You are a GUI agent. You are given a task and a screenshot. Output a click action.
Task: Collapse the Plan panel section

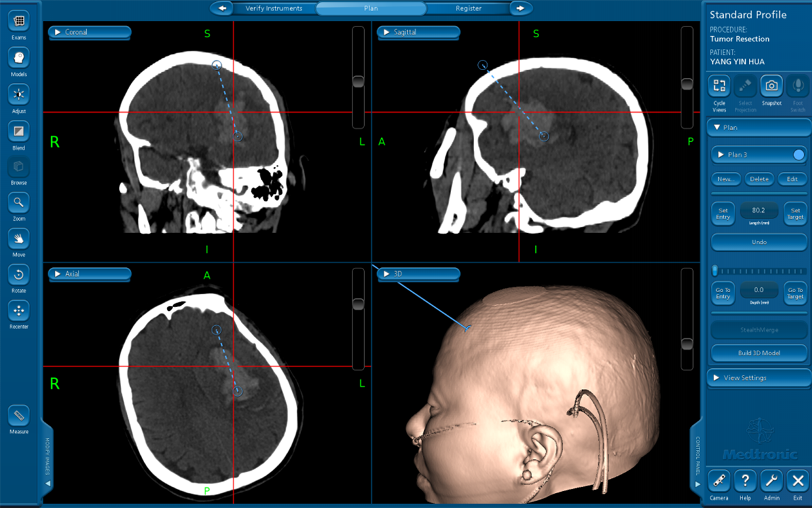[759, 127]
